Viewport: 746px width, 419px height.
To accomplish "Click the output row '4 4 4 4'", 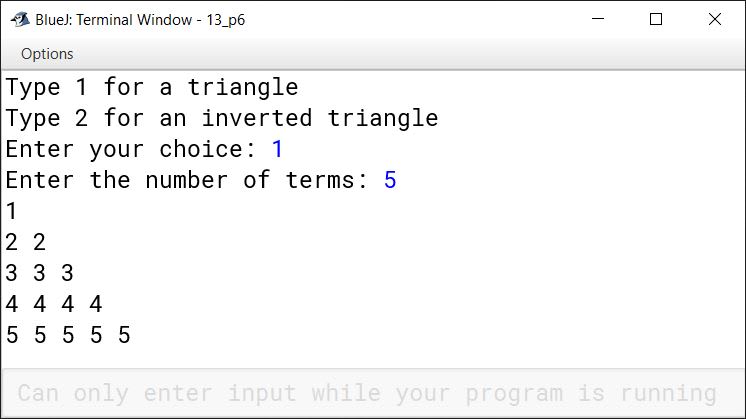I will [54, 304].
